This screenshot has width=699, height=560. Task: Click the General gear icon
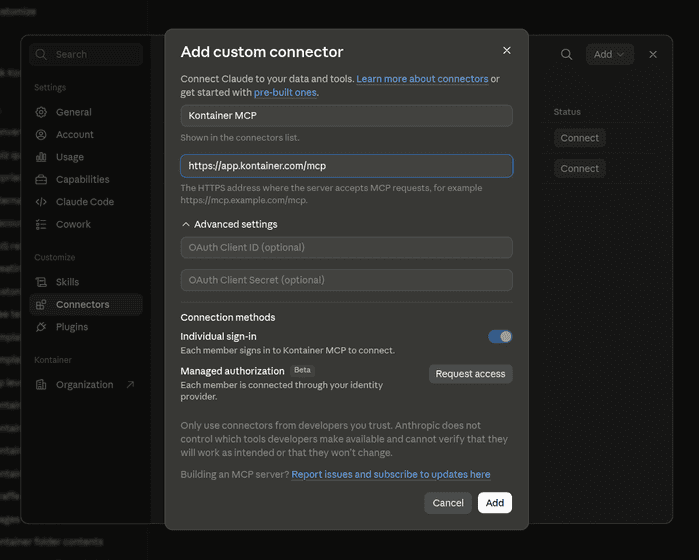(41, 112)
